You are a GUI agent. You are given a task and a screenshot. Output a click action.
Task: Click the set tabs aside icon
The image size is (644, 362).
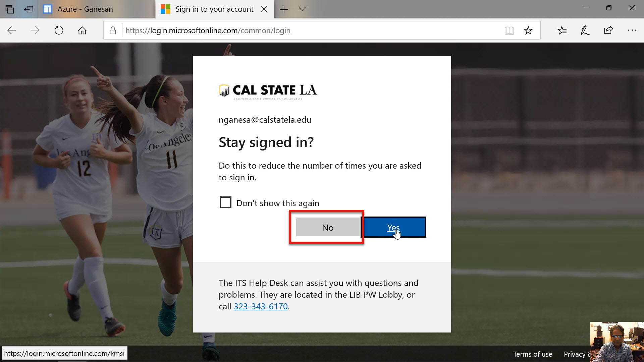point(29,9)
